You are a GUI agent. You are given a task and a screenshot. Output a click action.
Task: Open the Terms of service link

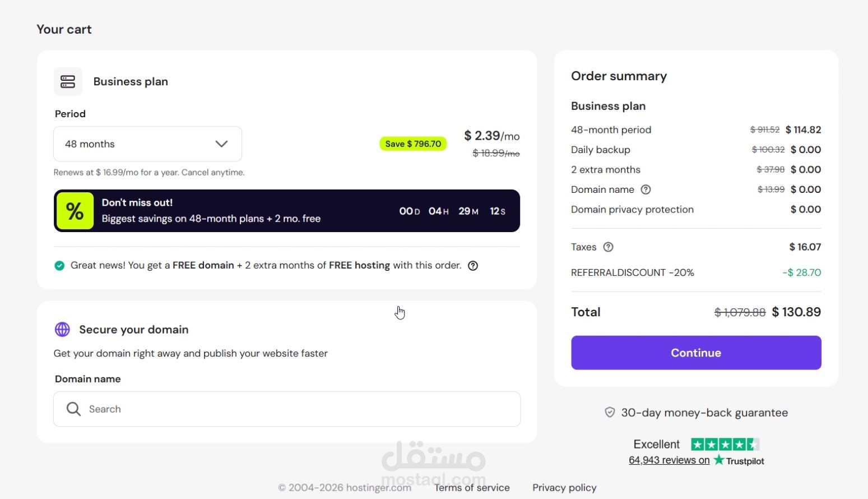[x=472, y=488]
